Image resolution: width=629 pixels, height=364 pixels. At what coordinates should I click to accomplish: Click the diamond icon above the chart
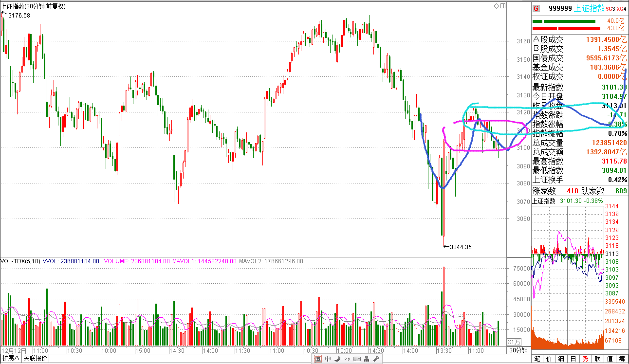click(x=496, y=6)
